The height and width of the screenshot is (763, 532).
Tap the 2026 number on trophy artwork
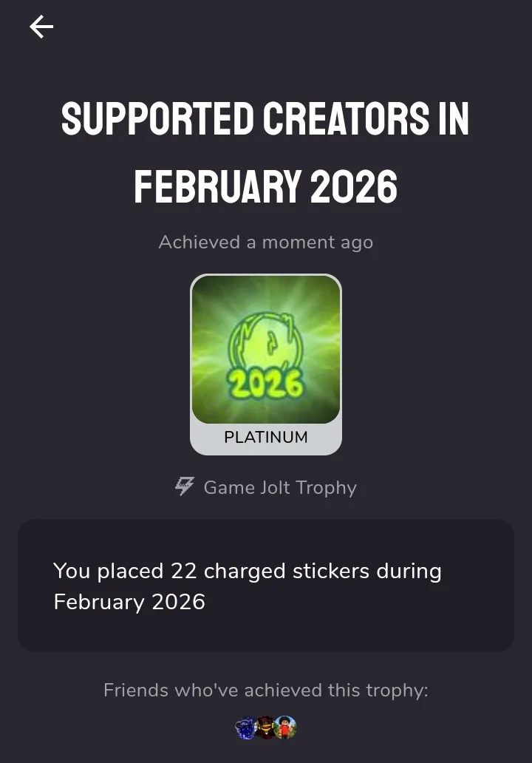tap(265, 382)
